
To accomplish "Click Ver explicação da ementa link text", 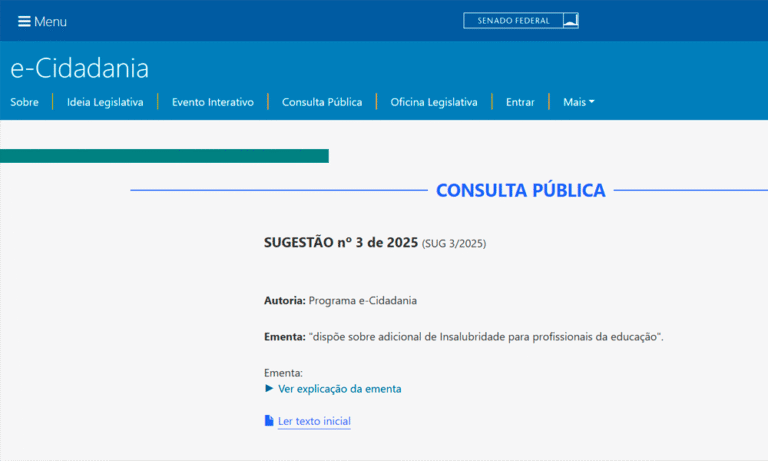I will (x=339, y=389).
